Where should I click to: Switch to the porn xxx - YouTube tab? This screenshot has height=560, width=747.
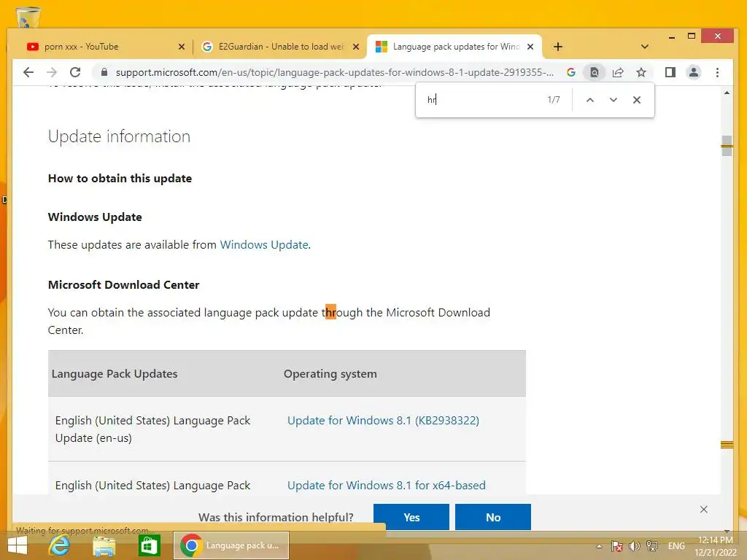point(100,47)
